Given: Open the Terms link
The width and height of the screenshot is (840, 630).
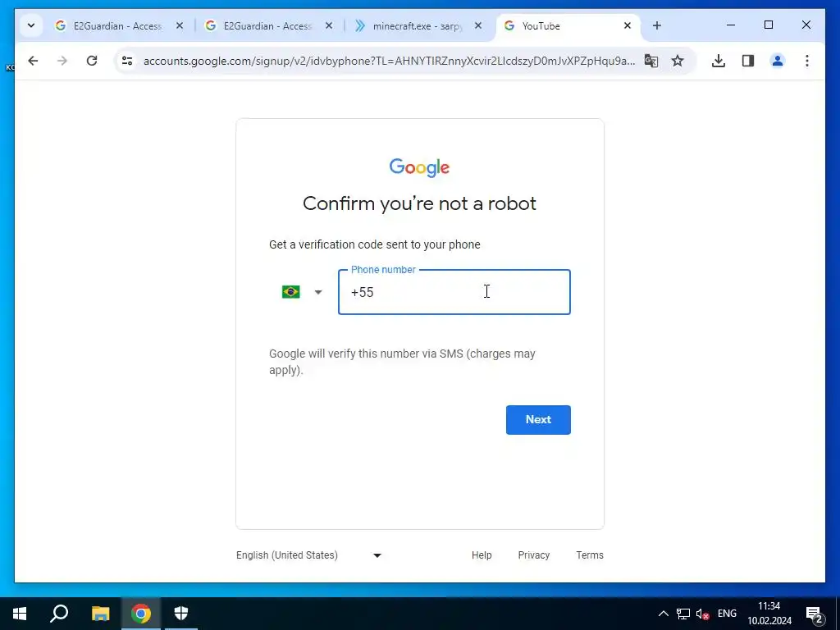Looking at the screenshot, I should 590,555.
